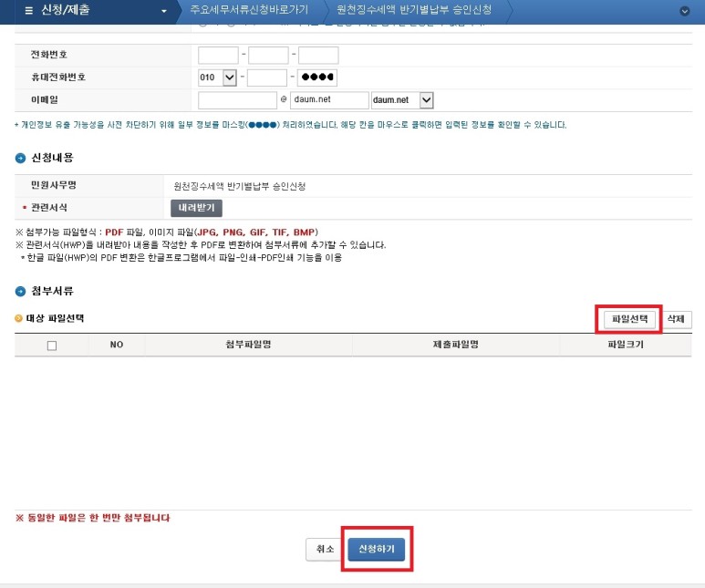Click the 제출파일명 column header

pyautogui.click(x=455, y=345)
